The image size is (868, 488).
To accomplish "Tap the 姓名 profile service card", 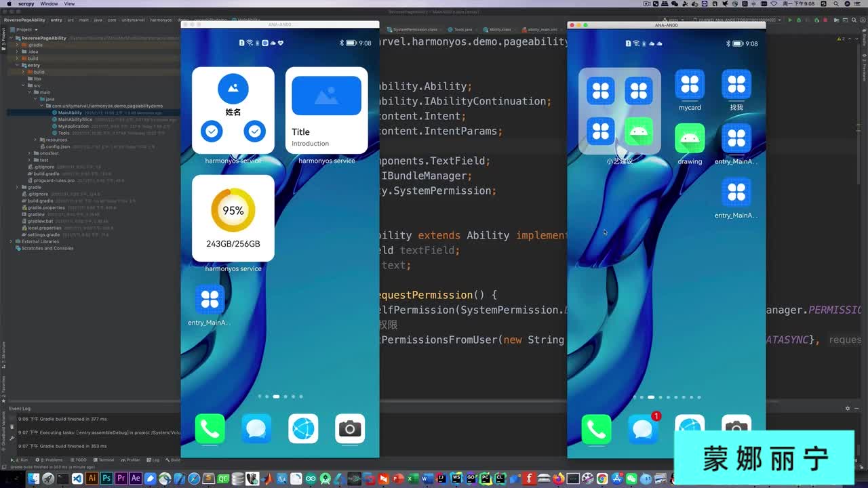I will [x=233, y=110].
